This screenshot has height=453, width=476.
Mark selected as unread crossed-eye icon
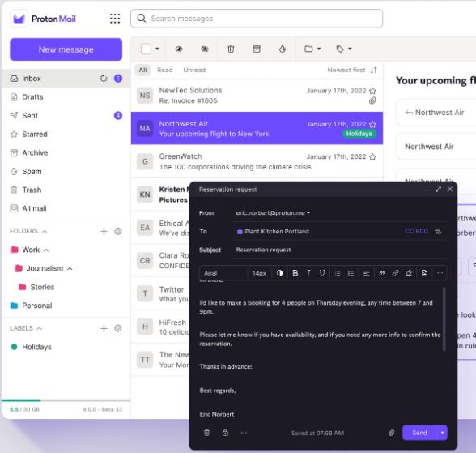pos(205,49)
